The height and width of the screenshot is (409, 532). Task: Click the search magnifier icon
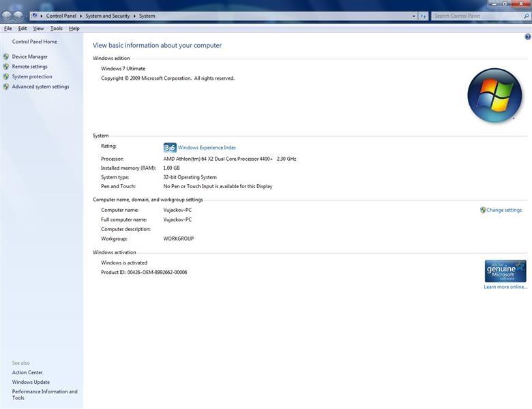[x=527, y=16]
